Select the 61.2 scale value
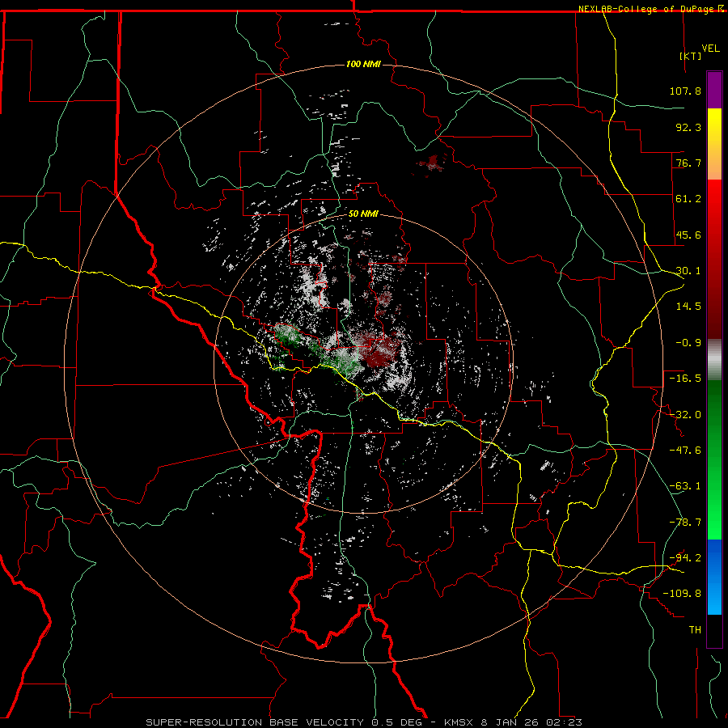 pos(688,199)
